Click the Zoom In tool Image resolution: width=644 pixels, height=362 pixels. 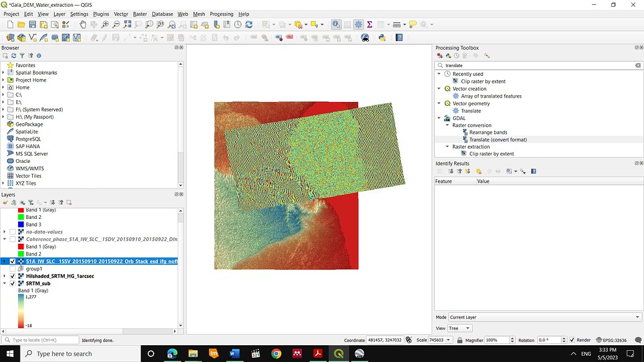(105, 24)
